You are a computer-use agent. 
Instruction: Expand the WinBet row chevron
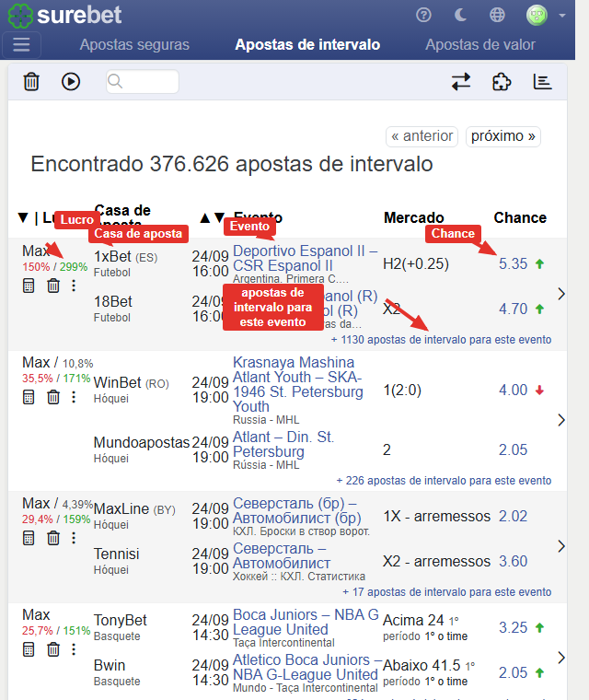coord(561,420)
